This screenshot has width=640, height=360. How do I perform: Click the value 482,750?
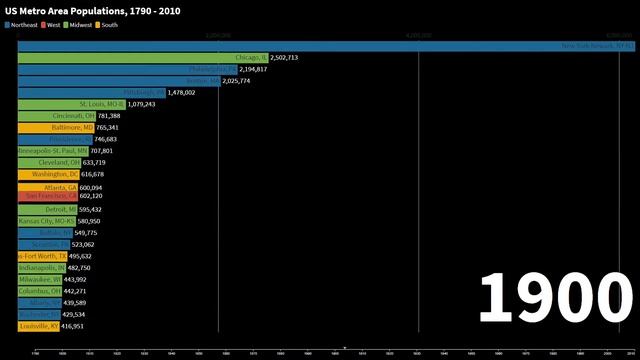79,268
